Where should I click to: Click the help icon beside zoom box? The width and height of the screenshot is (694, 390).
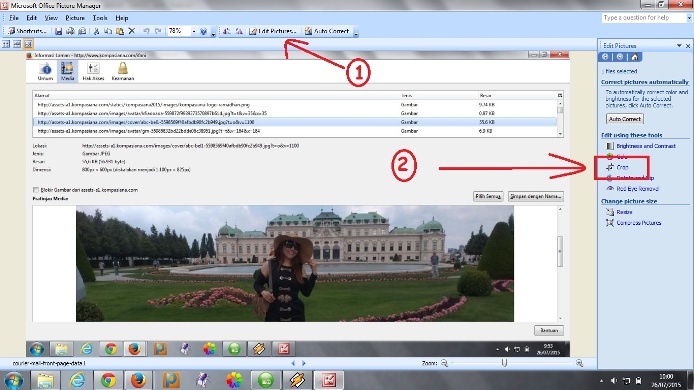204,31
